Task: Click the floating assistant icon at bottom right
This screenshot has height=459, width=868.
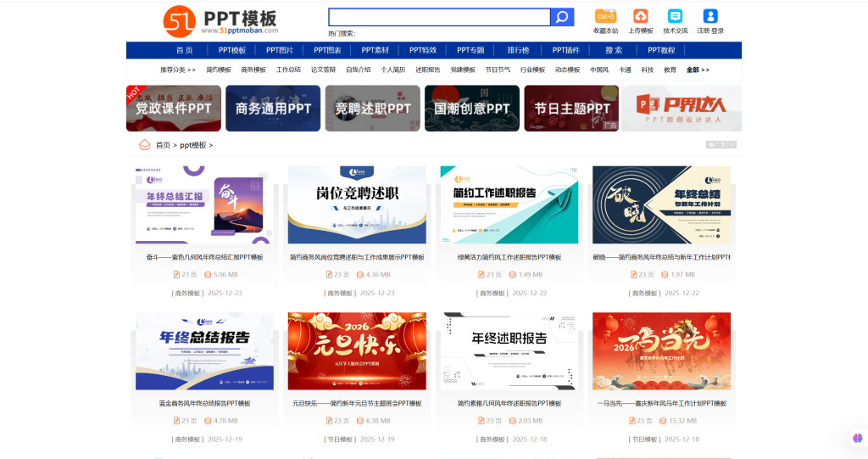Action: (x=858, y=438)
